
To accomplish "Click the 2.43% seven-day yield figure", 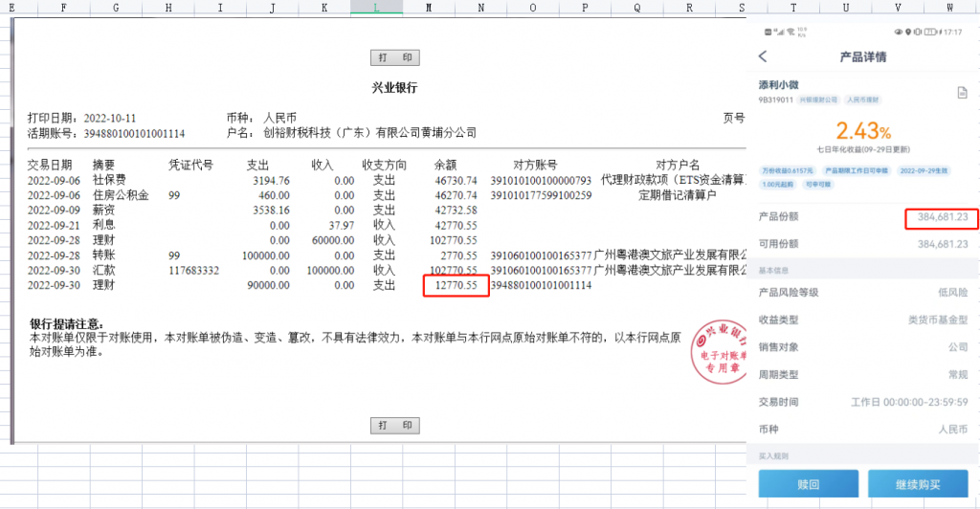I will click(x=863, y=130).
